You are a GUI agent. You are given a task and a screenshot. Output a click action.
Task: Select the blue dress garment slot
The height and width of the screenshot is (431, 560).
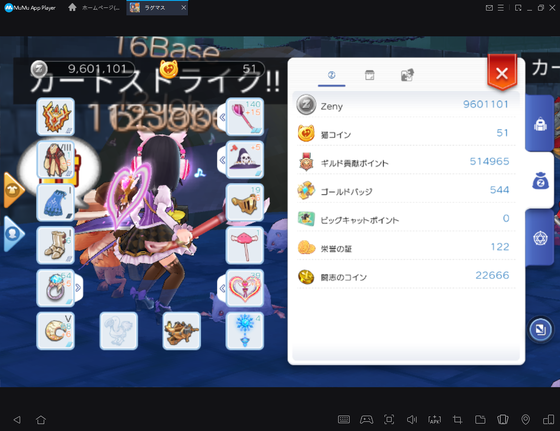pyautogui.click(x=55, y=202)
